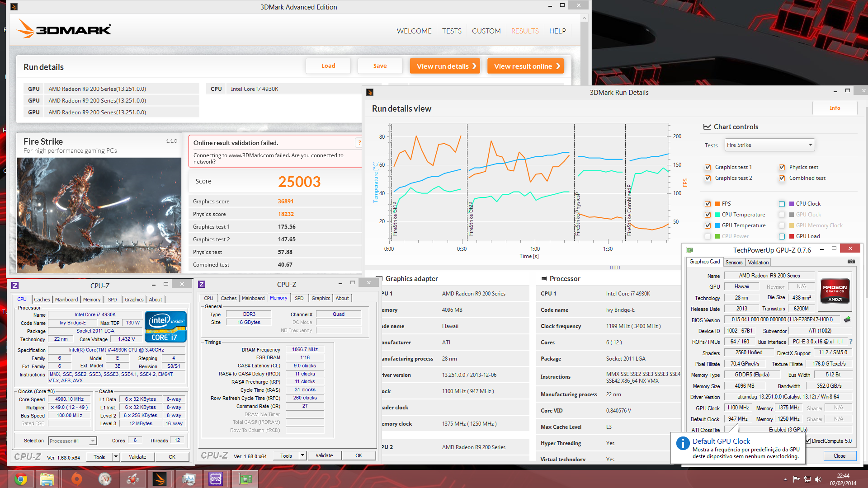Click the Radeon Graphics logo in GPU-Z
868x488 pixels.
tap(835, 291)
